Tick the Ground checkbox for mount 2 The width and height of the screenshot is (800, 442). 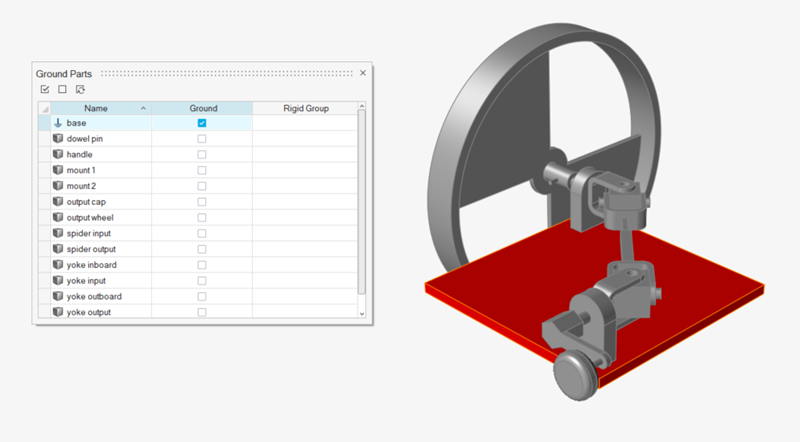(x=202, y=186)
